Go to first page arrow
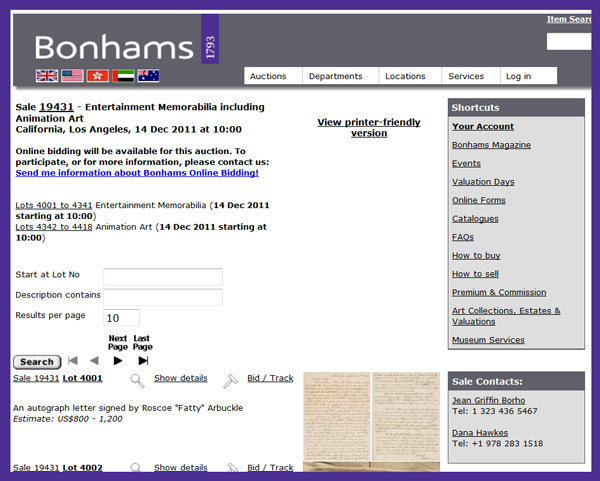The image size is (600, 481). click(73, 360)
